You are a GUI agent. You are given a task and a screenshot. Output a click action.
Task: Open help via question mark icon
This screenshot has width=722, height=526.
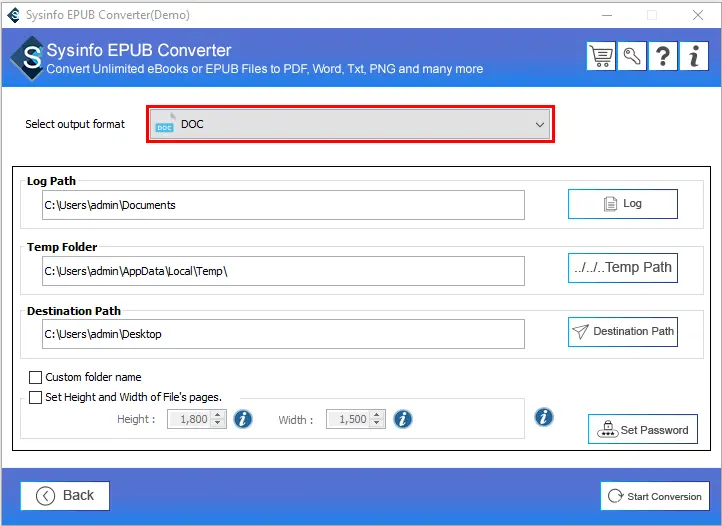pos(663,56)
